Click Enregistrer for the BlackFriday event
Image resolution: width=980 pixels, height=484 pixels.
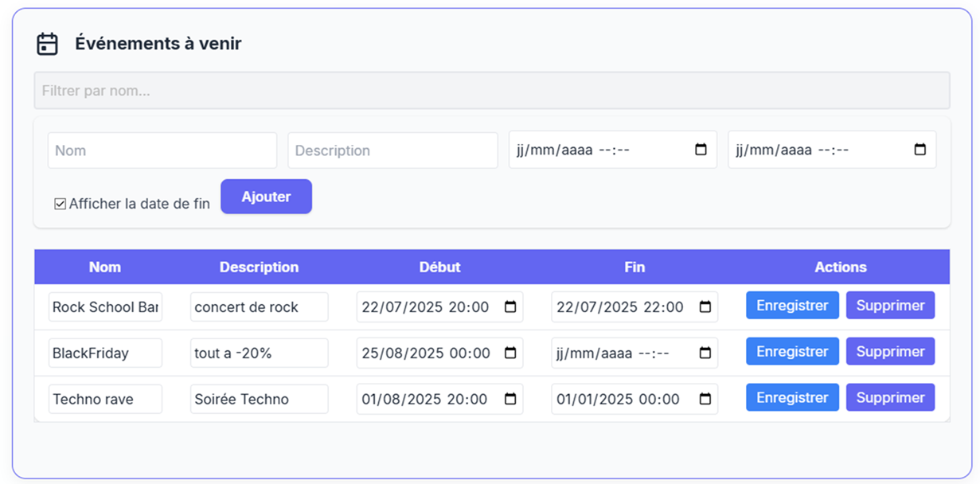pyautogui.click(x=792, y=351)
